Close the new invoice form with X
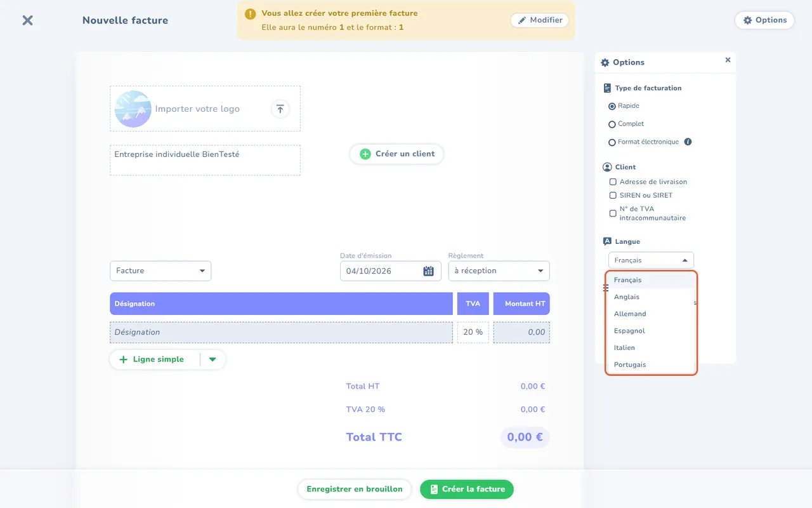This screenshot has height=508, width=812. pos(27,20)
